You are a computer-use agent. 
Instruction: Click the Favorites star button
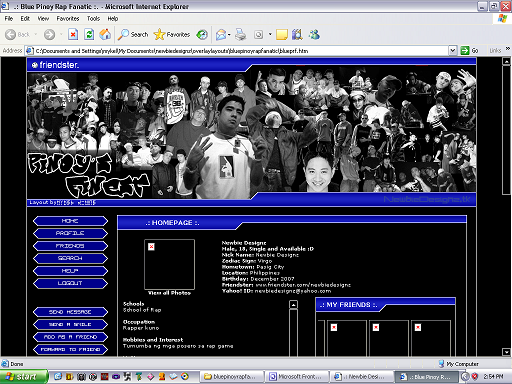click(172, 34)
